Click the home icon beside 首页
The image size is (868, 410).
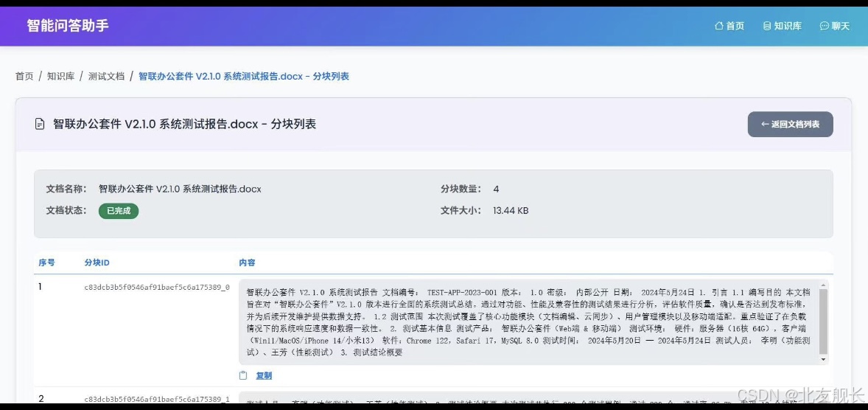(x=719, y=26)
